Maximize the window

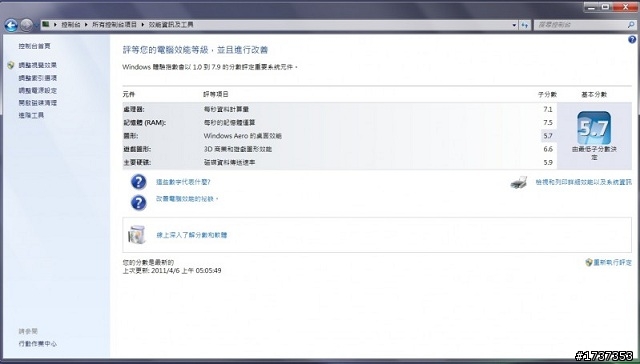[605, 7]
